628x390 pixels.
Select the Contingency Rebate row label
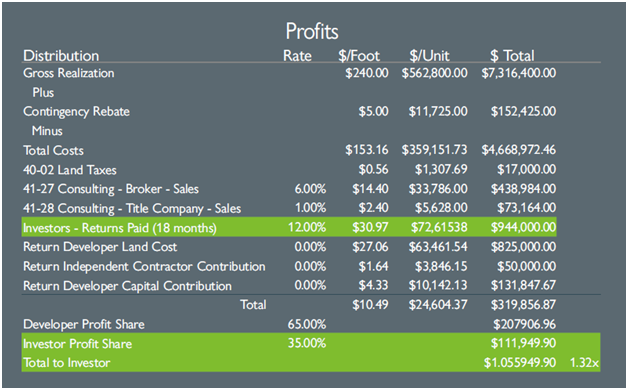[x=76, y=112]
